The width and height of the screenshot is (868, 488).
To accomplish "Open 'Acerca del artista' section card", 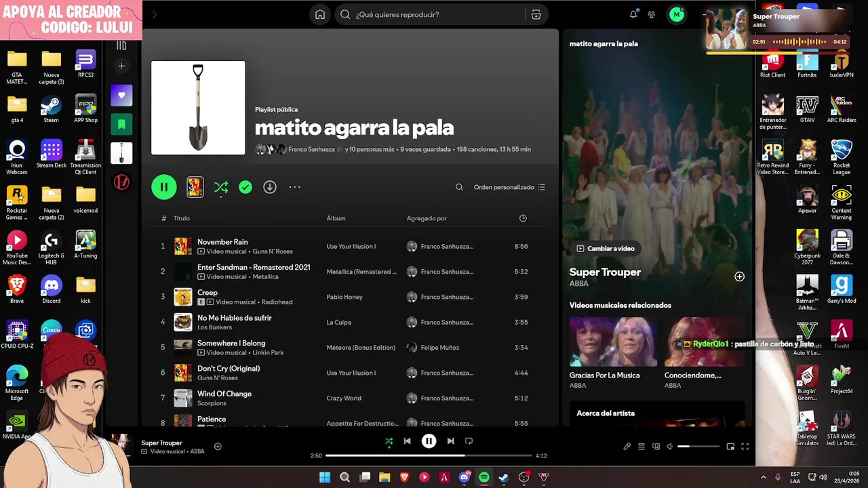I will coord(657,413).
